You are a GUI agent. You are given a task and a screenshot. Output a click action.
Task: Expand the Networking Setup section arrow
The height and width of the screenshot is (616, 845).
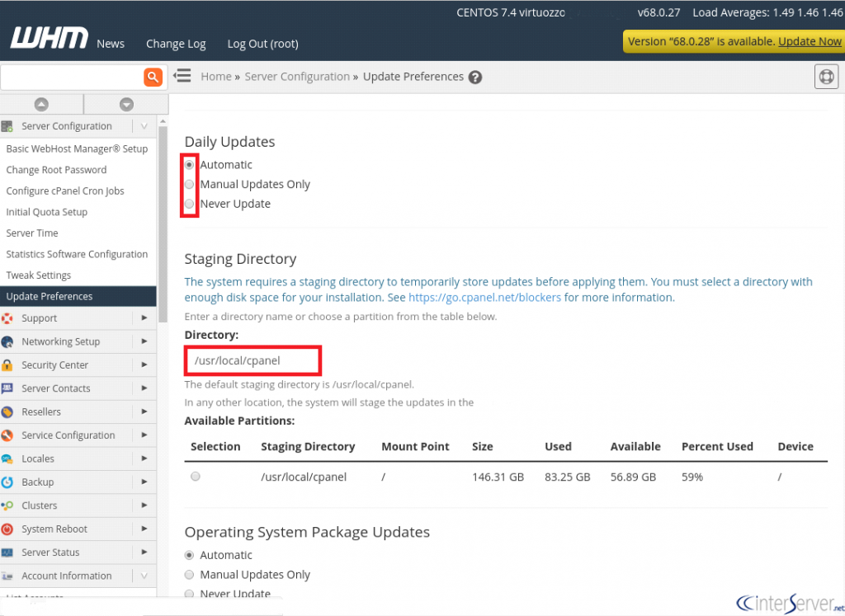(144, 341)
